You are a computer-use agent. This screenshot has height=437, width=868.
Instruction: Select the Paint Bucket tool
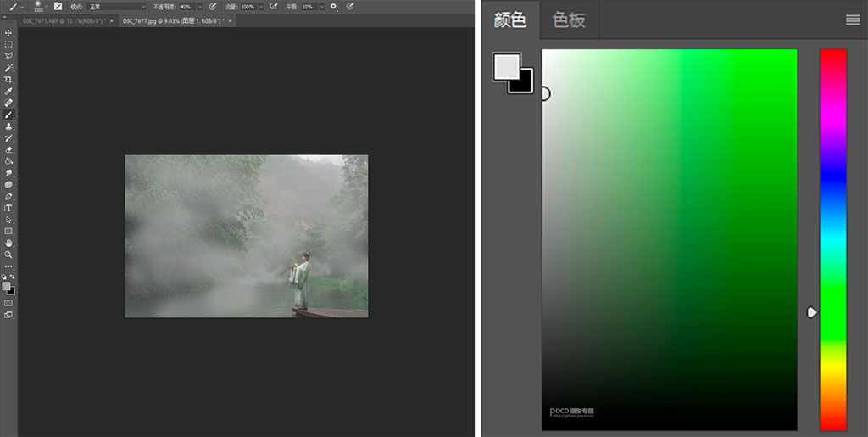pyautogui.click(x=8, y=161)
